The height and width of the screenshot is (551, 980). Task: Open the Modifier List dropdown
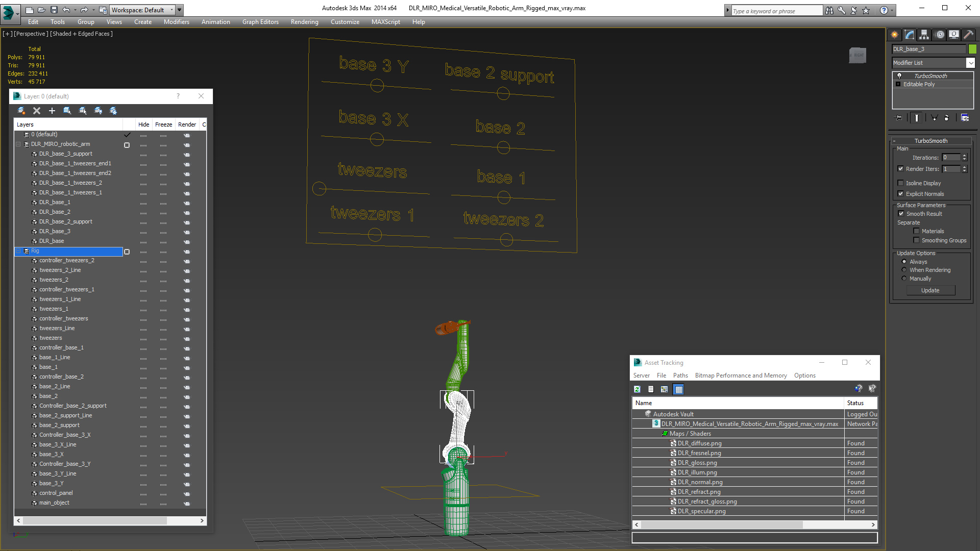970,63
